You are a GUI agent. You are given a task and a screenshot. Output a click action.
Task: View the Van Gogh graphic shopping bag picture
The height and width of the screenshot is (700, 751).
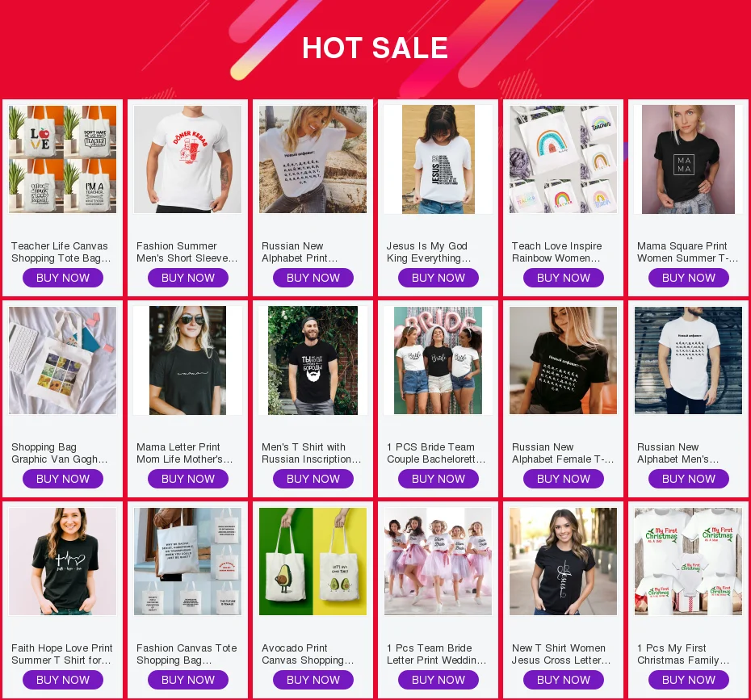63,361
